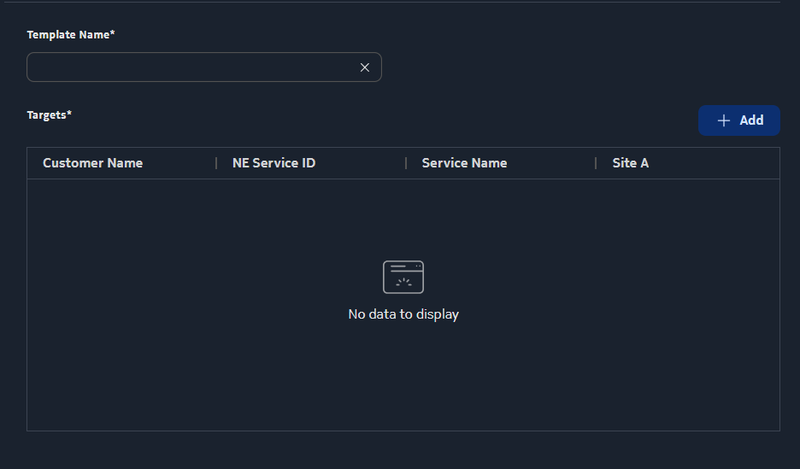Click the asterisk next to Targets
The image size is (800, 469).
click(69, 114)
